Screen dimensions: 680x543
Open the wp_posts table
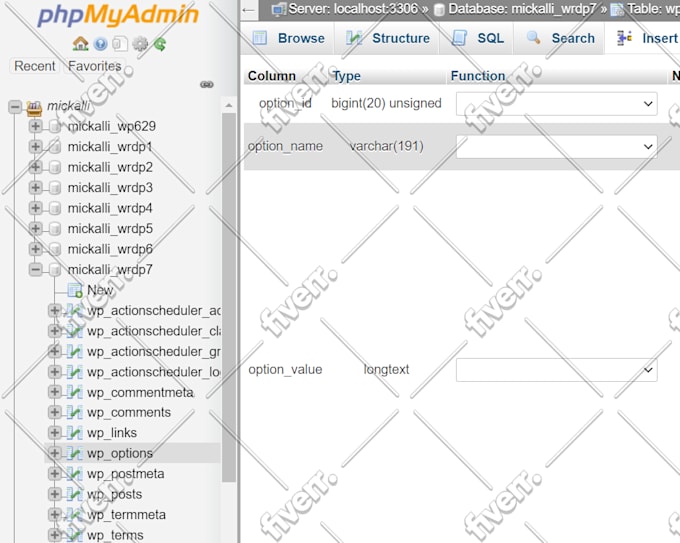pos(114,494)
